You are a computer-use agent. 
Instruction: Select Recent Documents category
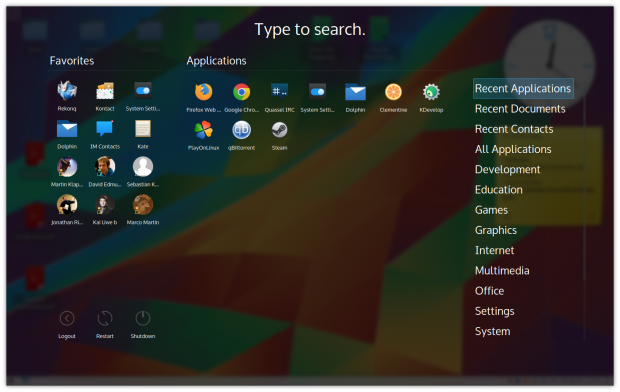(x=520, y=109)
